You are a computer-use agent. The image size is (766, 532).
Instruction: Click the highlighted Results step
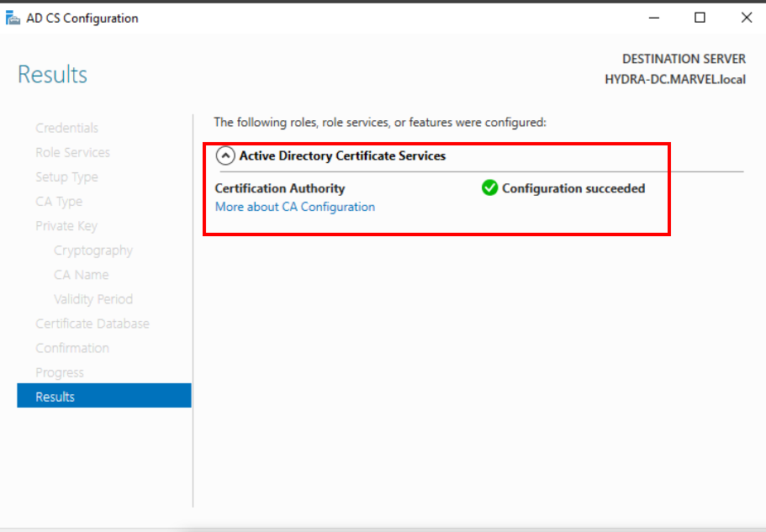click(x=55, y=397)
